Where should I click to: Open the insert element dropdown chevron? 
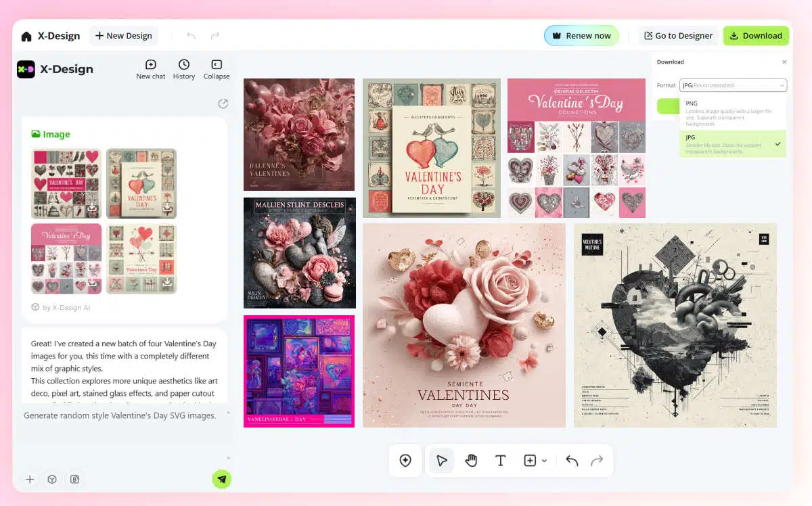click(543, 460)
